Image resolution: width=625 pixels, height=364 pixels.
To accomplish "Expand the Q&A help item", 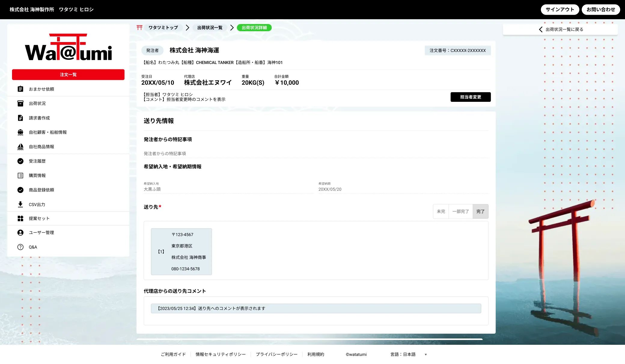I will 20,247.
